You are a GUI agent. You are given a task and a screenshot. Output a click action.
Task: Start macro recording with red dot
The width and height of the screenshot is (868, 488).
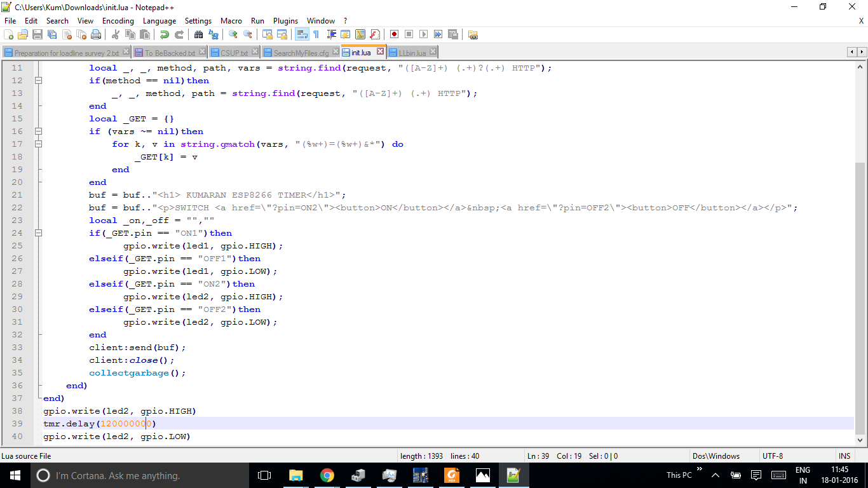tap(395, 34)
